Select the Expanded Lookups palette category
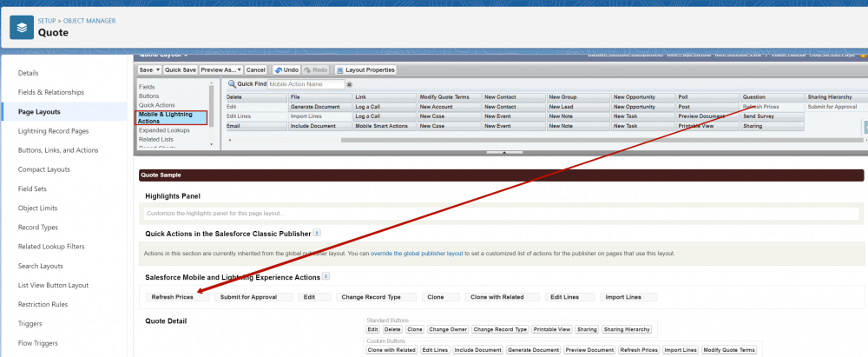This screenshot has height=357, width=868. click(164, 130)
